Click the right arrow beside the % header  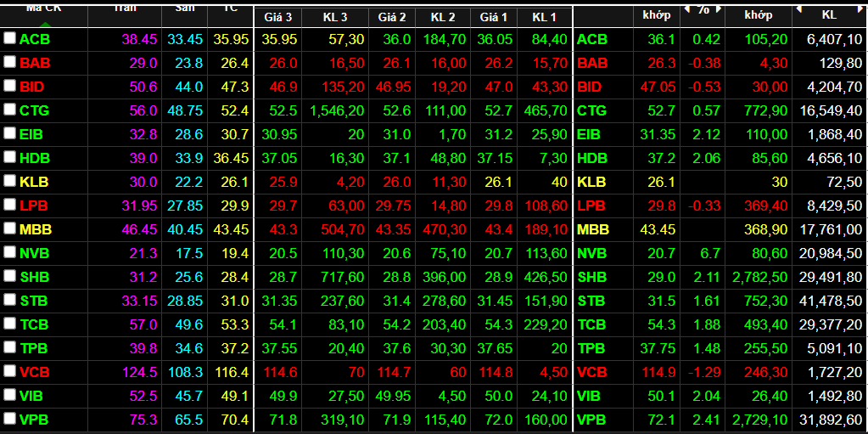(x=720, y=10)
